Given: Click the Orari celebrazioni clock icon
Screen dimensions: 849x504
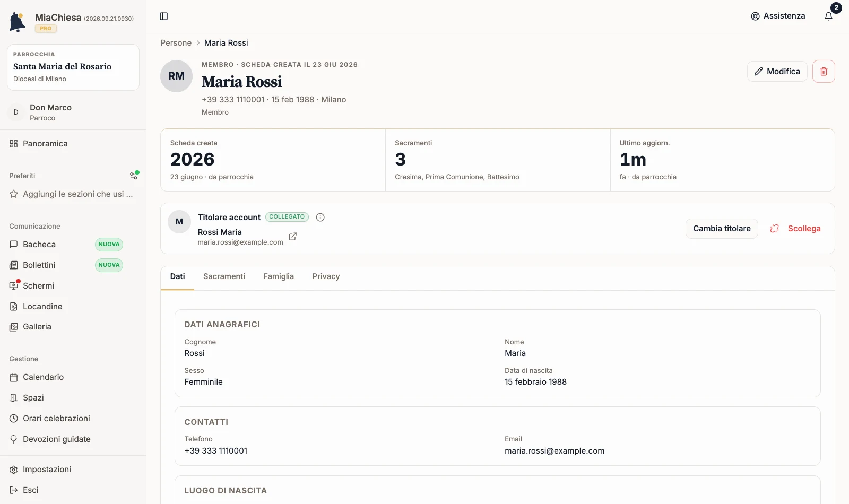Looking at the screenshot, I should click(x=14, y=419).
